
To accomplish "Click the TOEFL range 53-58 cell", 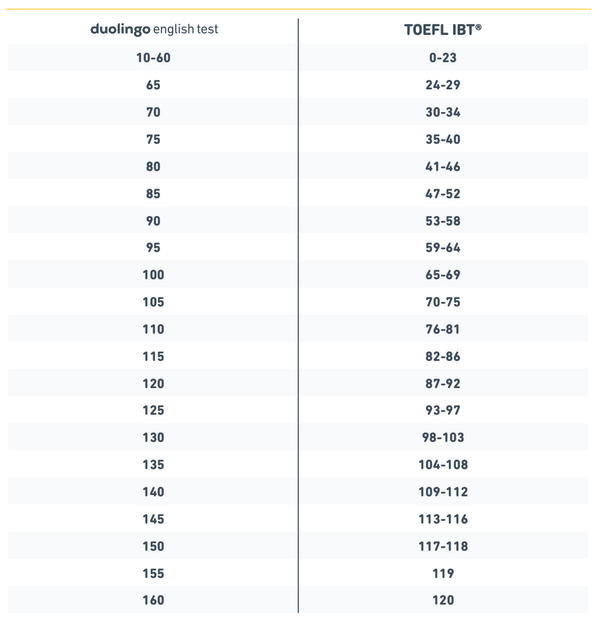I will (x=442, y=220).
